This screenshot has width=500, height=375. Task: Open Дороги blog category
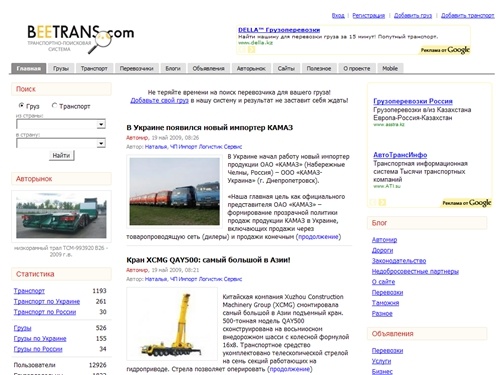382,250
